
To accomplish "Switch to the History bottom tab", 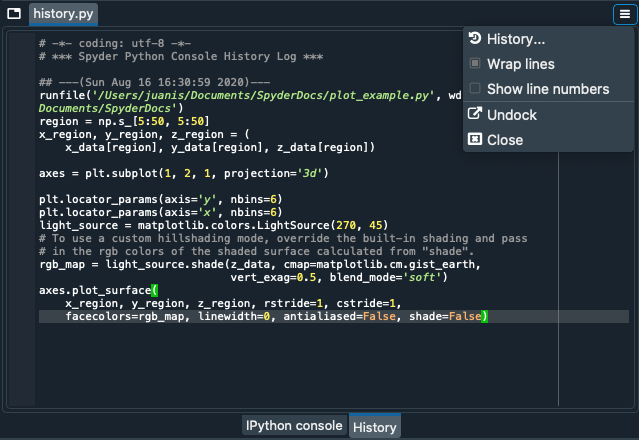I will [375, 427].
